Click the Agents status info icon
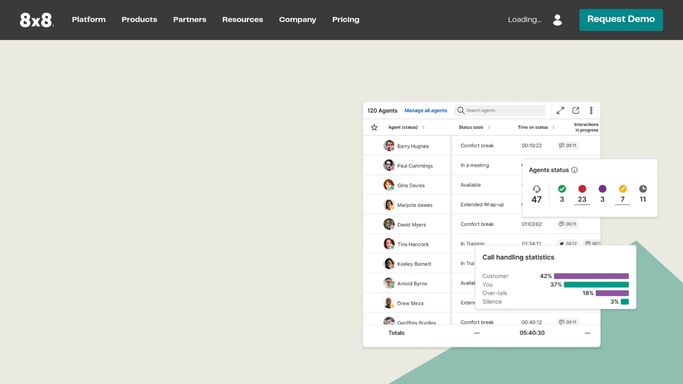This screenshot has width=683, height=384. [x=575, y=170]
